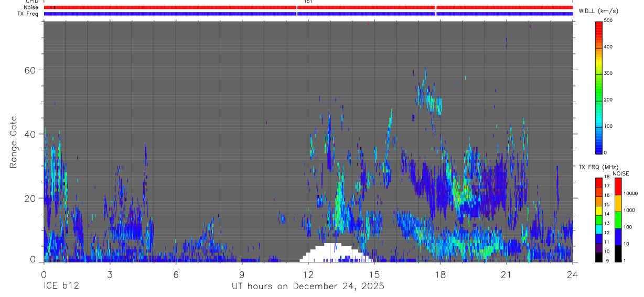Image resolution: width=644 pixels, height=297 pixels.
Task: Select the 16 MHz tick label
Action: click(x=606, y=195)
